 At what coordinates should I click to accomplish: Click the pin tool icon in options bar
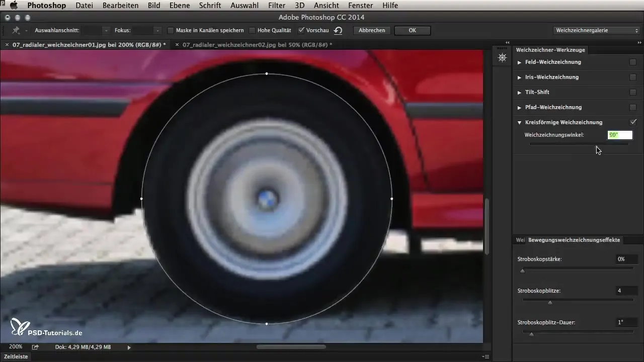coord(17,31)
